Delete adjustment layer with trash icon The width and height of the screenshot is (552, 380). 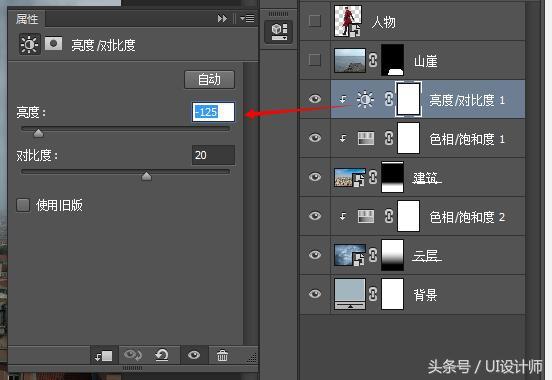click(x=222, y=355)
